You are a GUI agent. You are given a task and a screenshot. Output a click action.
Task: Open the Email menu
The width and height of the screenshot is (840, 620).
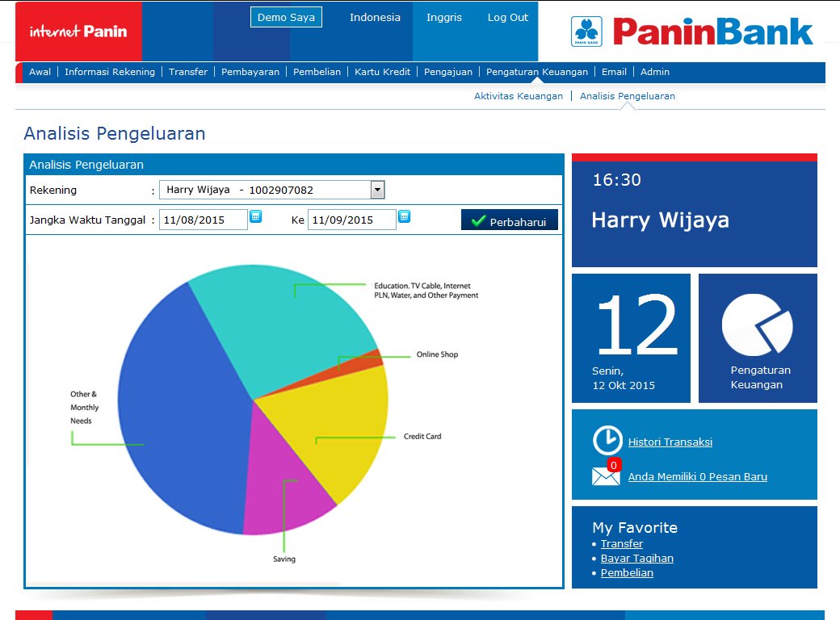(x=614, y=72)
